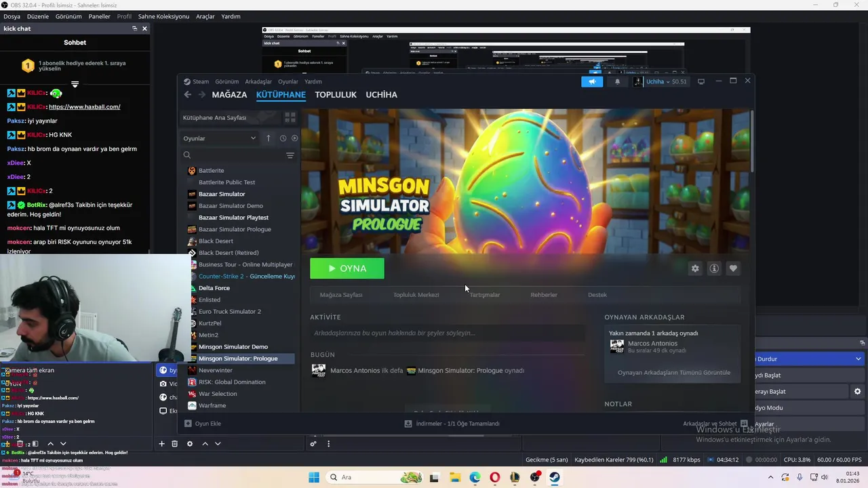Switch to TOPLULUK tab

(x=336, y=95)
